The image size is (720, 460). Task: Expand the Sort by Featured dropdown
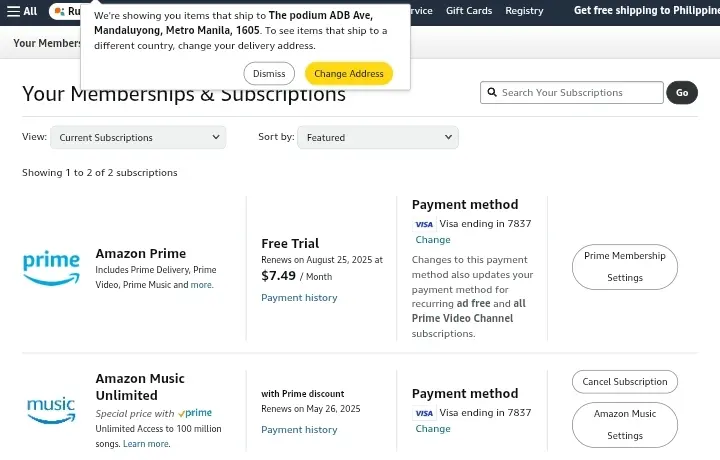pos(378,137)
